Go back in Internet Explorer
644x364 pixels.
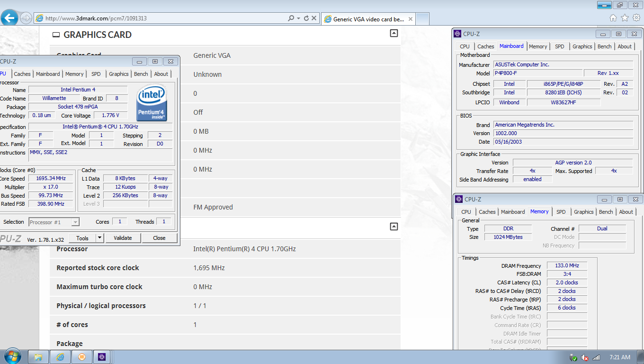[x=10, y=18]
